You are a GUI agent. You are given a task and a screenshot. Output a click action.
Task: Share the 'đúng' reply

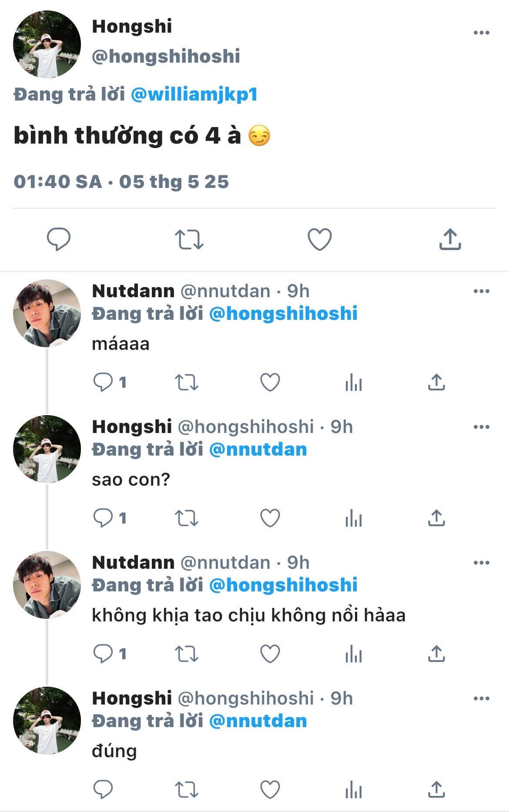[436, 789]
